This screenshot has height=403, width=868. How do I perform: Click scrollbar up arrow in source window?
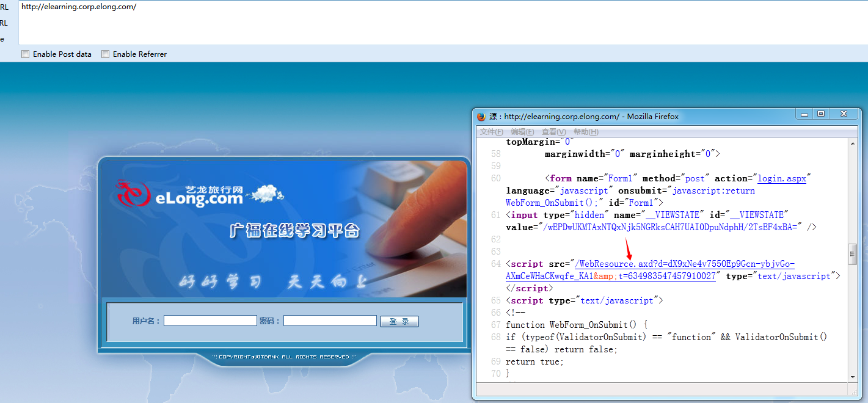pos(853,143)
